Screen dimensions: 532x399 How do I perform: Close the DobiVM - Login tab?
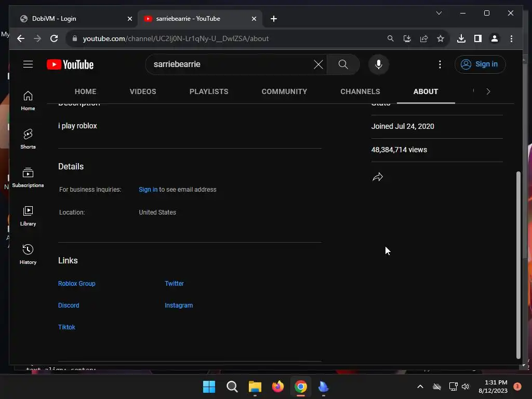129,19
